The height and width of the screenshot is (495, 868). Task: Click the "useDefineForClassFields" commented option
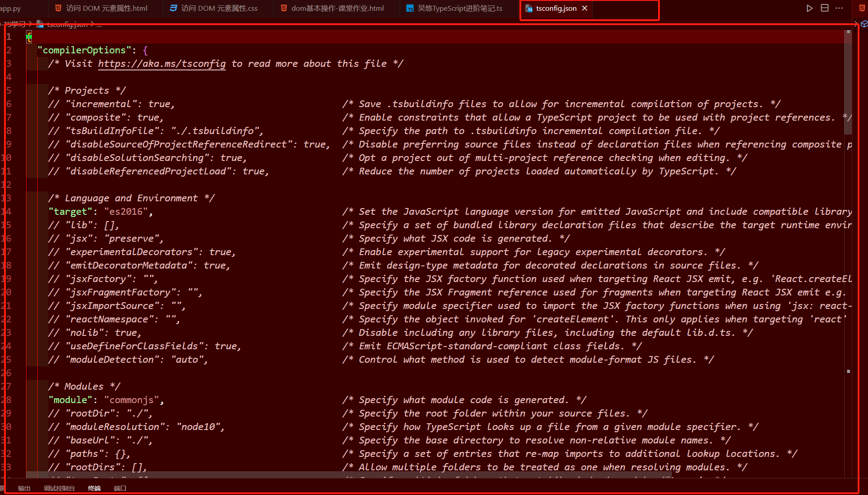pos(144,346)
